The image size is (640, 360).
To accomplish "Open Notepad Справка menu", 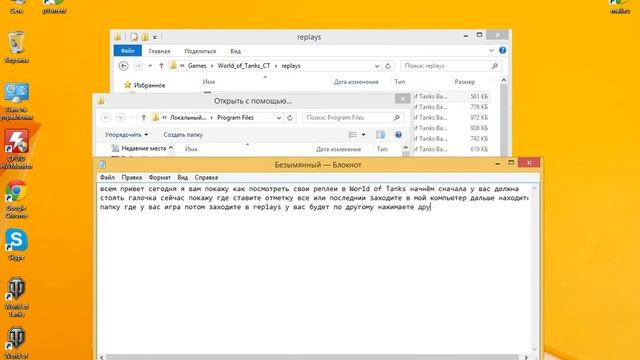I will pos(206,178).
